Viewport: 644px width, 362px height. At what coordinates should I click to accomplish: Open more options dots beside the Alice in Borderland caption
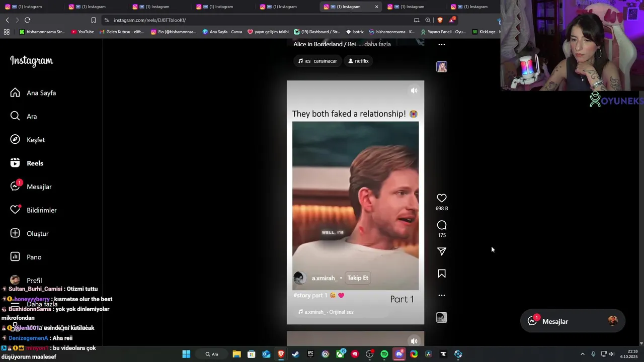pos(442,45)
